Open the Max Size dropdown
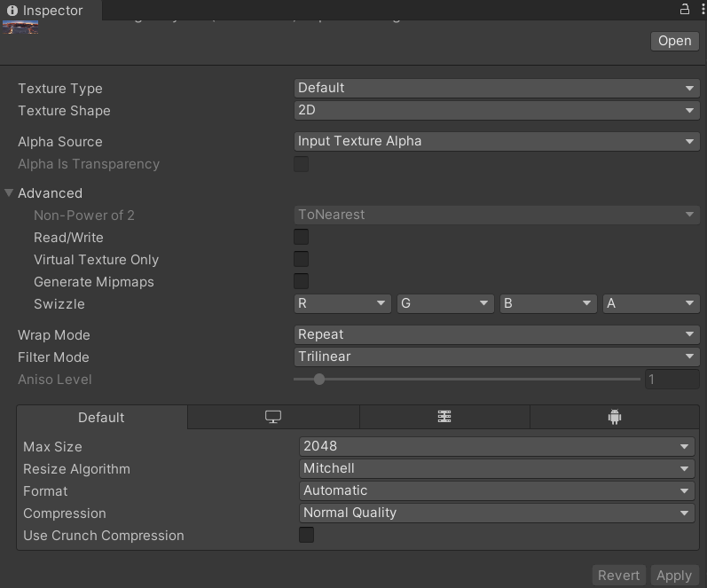The width and height of the screenshot is (707, 588). pos(497,446)
